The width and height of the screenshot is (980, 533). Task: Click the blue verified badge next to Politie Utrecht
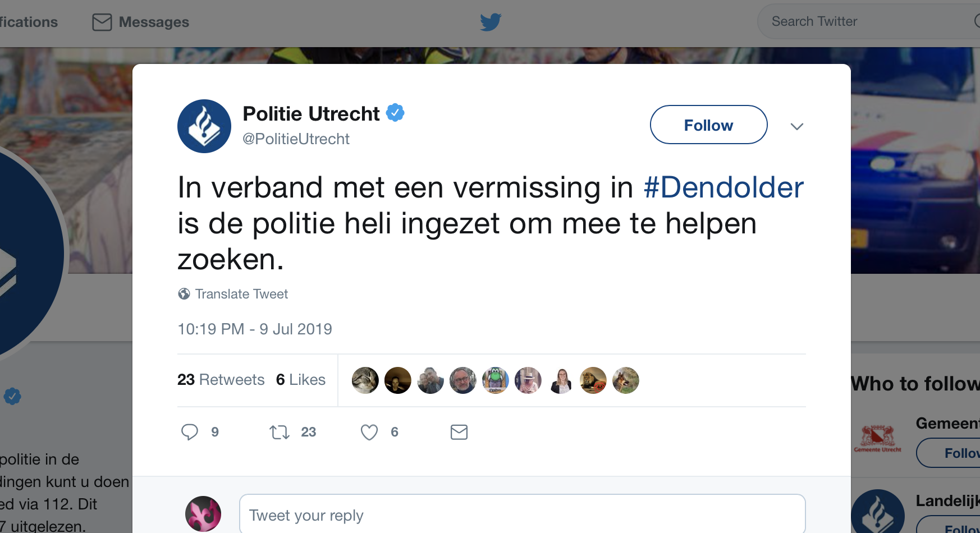pos(396,113)
